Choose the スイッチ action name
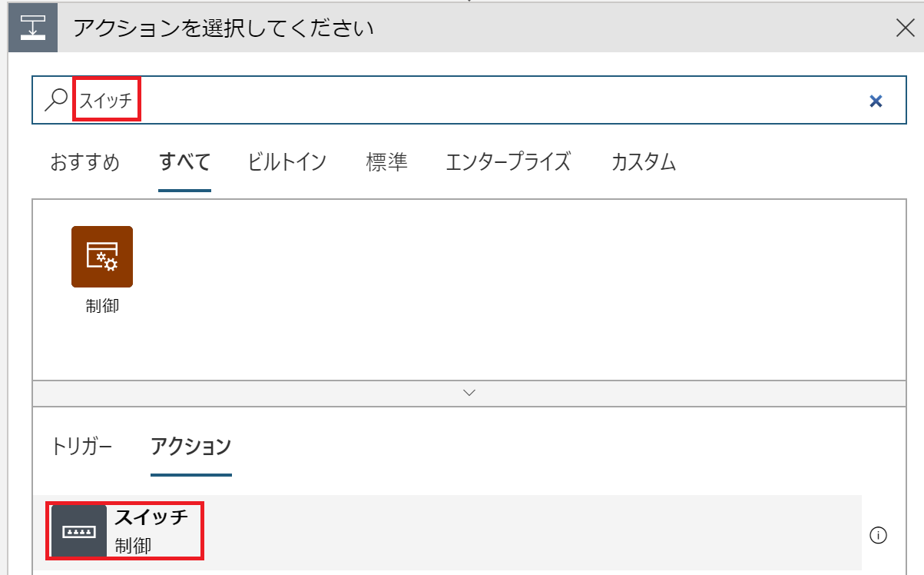 [151, 517]
